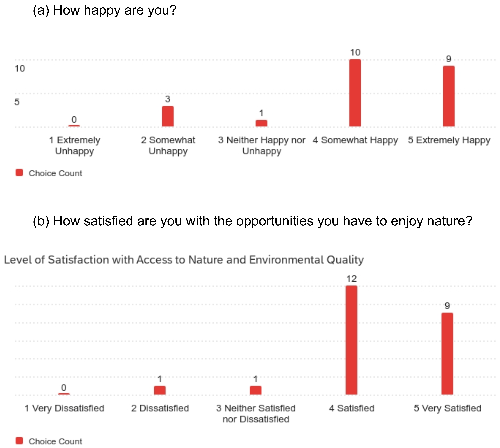Click the red bar for 2 Somewhat Unhappy
500x448 pixels.
(x=168, y=116)
